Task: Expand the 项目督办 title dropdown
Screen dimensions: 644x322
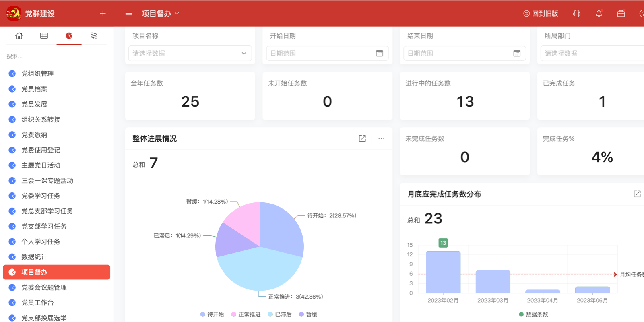Action: coord(160,14)
